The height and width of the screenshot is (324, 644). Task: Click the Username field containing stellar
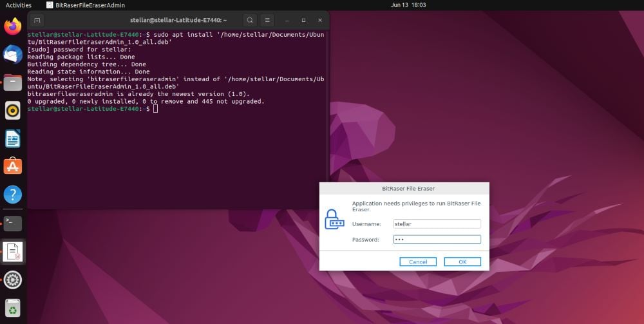(437, 224)
